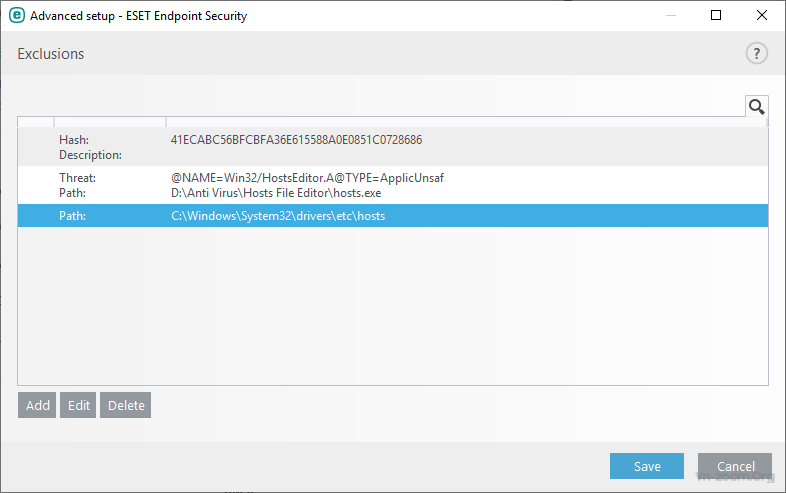Click the hash value 41ECABC56BFC text
This screenshot has width=786, height=493.
(x=296, y=140)
